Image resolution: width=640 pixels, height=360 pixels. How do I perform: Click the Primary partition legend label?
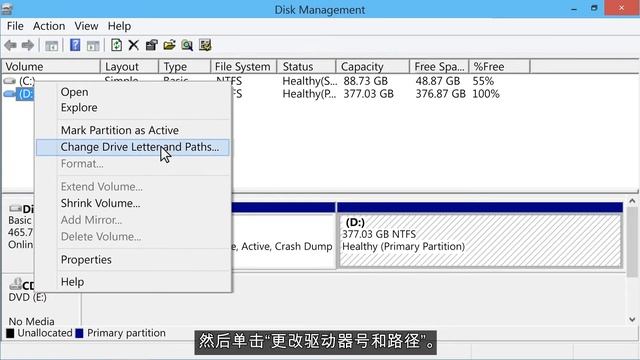[127, 333]
